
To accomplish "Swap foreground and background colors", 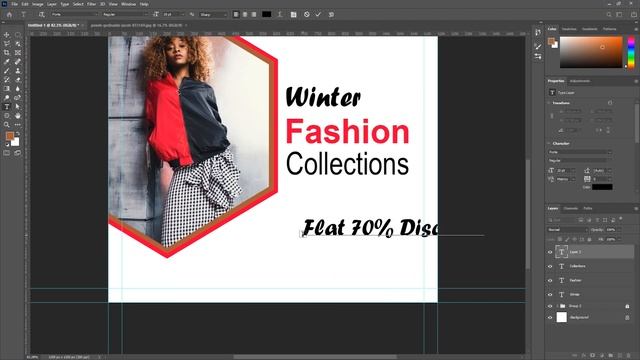I will coord(18,134).
